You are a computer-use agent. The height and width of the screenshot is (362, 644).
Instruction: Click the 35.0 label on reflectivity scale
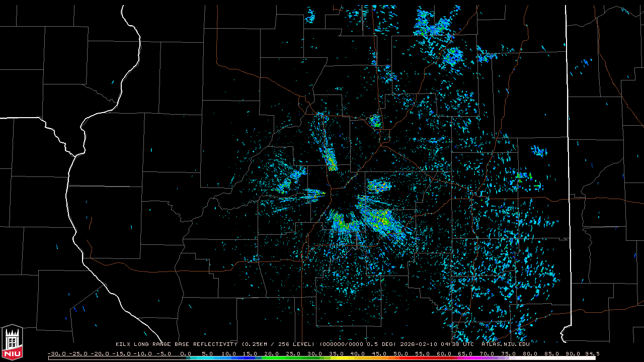click(337, 353)
